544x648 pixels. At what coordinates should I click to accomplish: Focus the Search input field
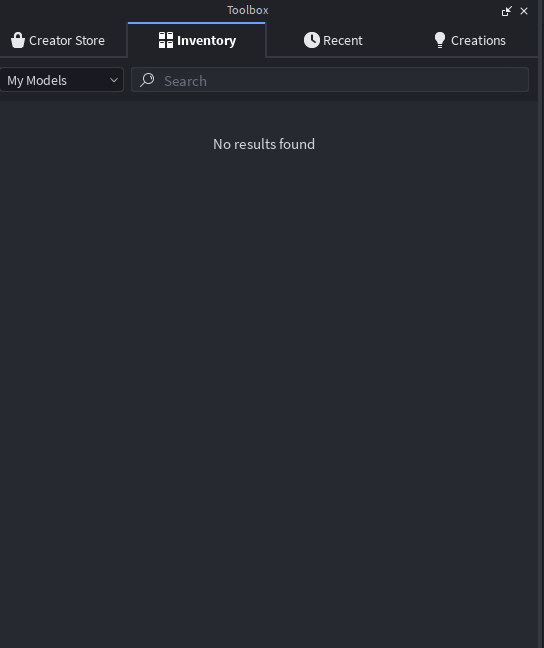330,80
